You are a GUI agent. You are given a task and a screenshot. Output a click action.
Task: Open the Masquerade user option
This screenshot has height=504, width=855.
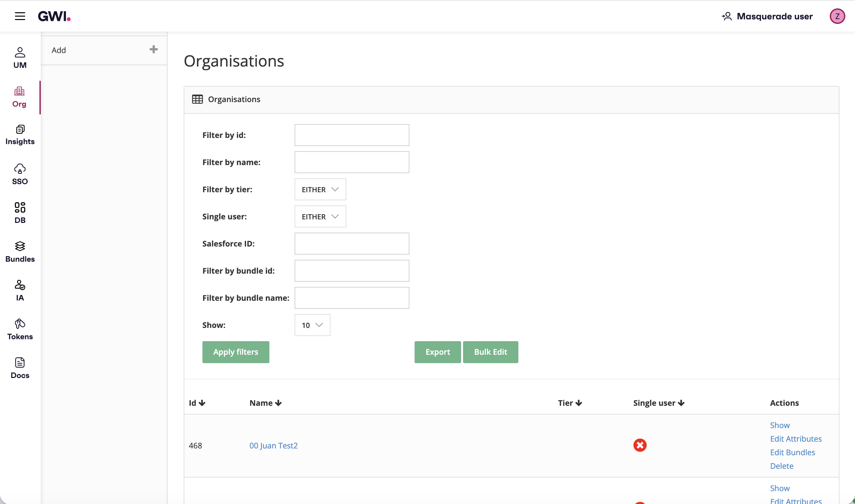click(767, 16)
